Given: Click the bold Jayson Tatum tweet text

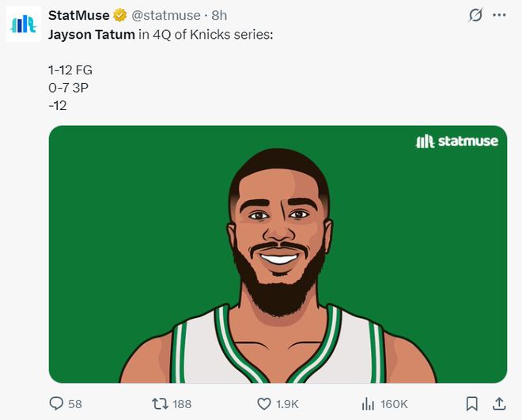Looking at the screenshot, I should pos(92,35).
